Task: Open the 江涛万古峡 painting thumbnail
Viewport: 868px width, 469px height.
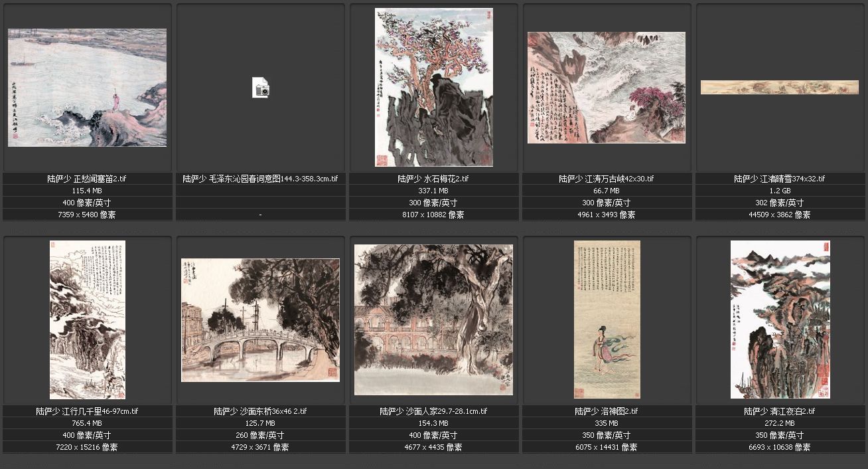Action: pos(607,88)
